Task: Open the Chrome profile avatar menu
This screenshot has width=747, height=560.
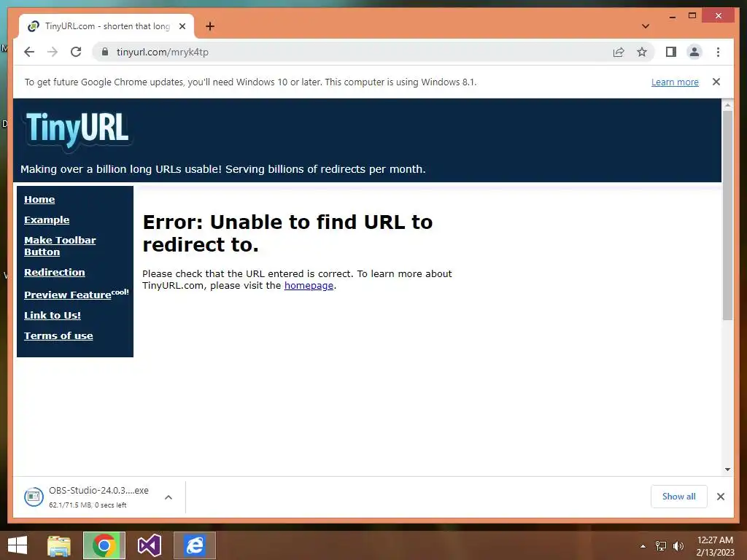Action: tap(694, 52)
